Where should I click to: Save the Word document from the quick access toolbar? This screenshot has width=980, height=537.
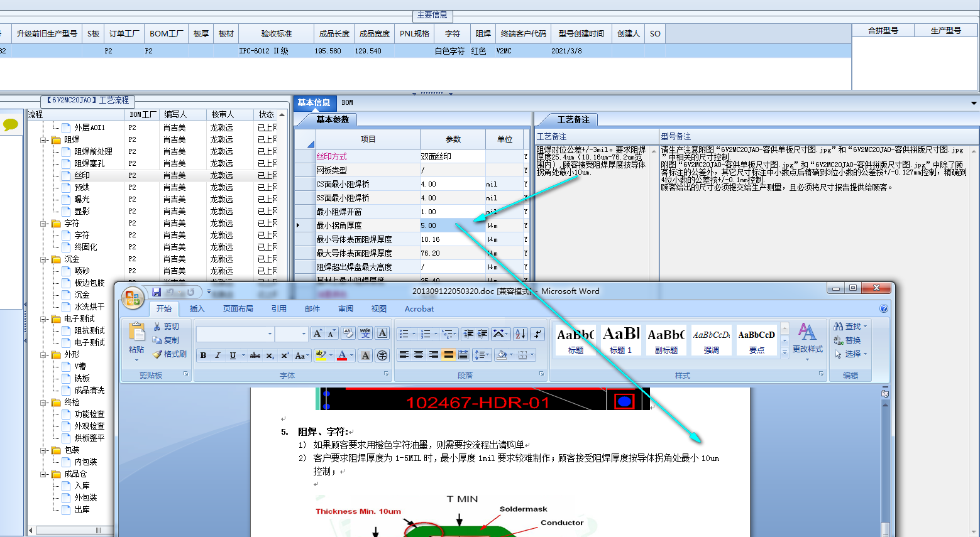(x=157, y=292)
